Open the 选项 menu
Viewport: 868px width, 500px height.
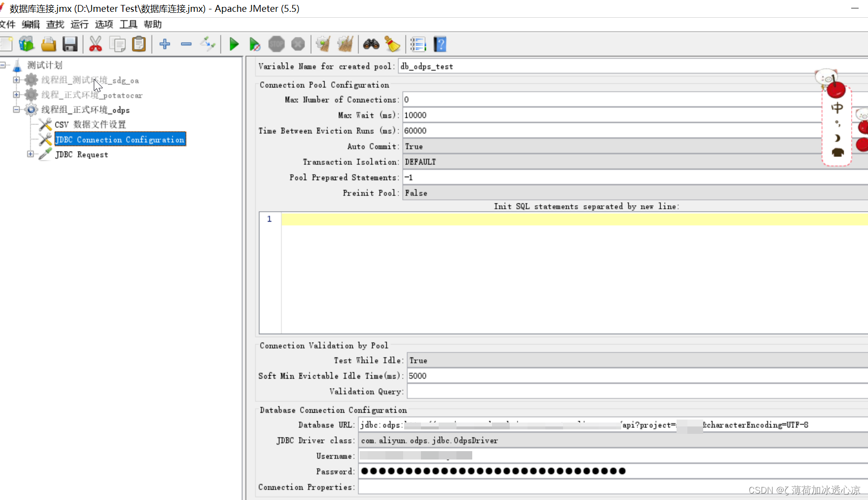pos(104,24)
